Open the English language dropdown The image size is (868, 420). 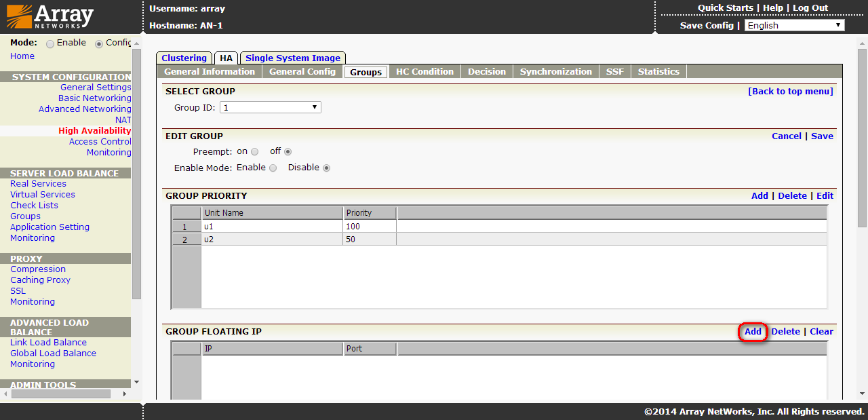click(x=794, y=25)
